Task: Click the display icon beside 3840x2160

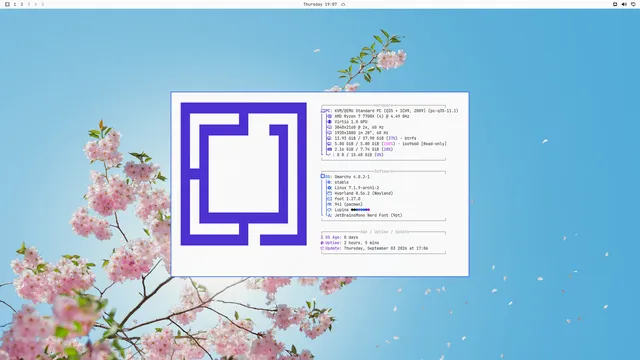Action: click(x=330, y=127)
